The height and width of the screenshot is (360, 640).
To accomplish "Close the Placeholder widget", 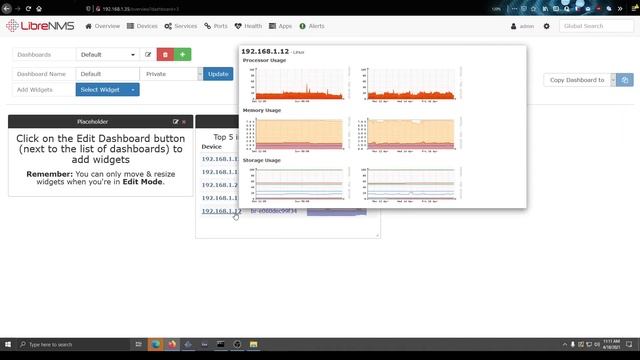I will [x=184, y=122].
